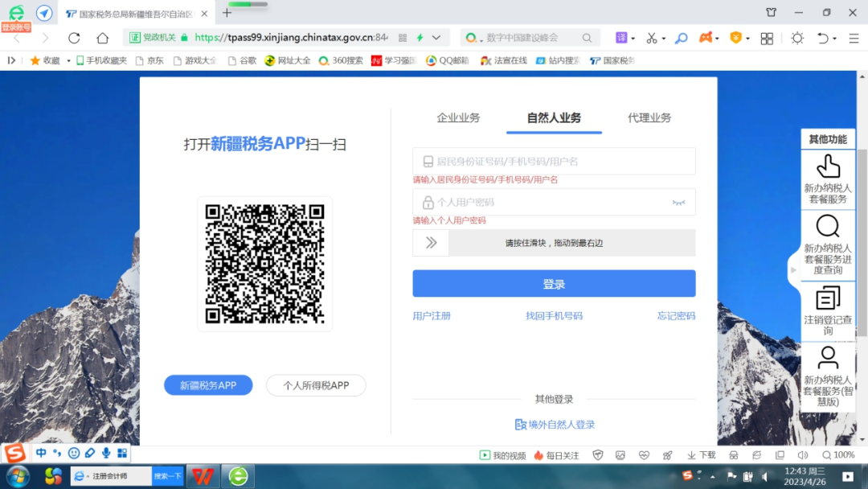This screenshot has height=489, width=868.
Task: Toggle the browser sound speaker icon
Action: click(803, 455)
